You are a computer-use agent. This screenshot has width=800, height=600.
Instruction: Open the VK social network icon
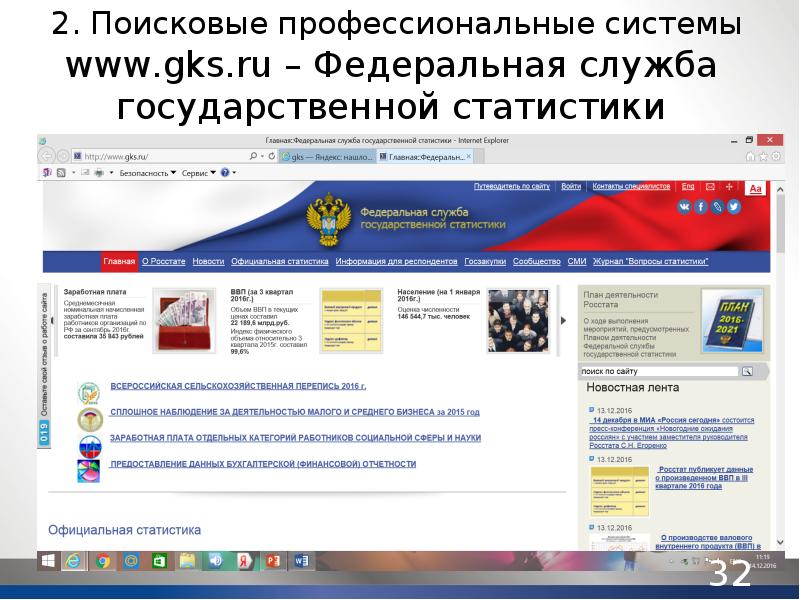pos(685,207)
